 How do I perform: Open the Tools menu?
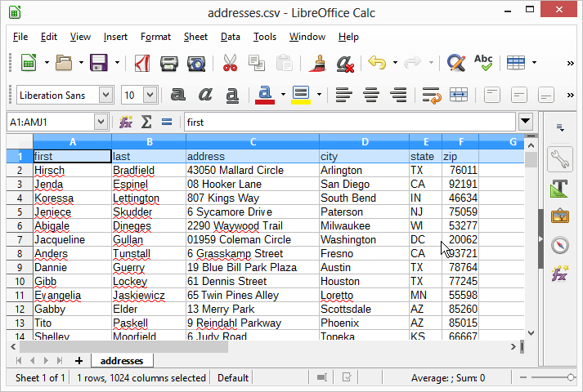pos(265,37)
